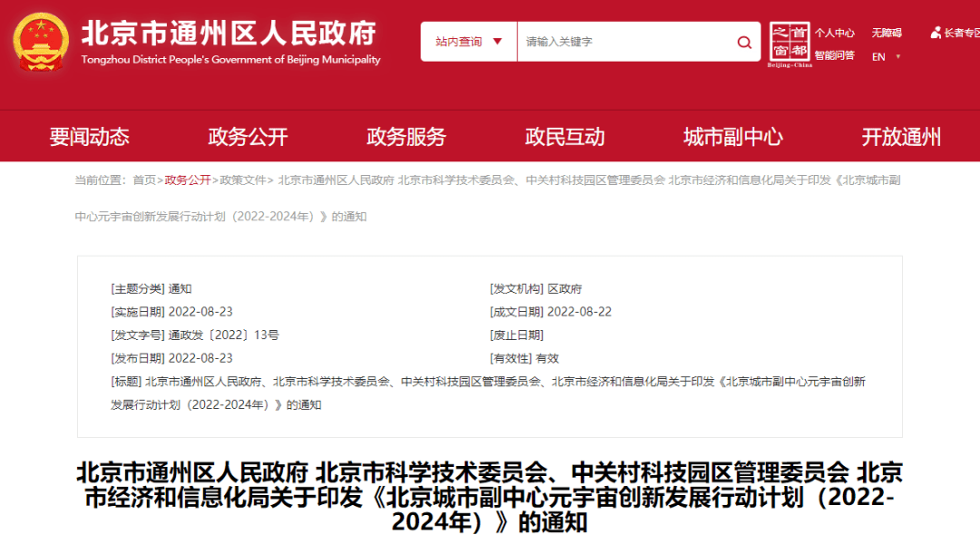Image resolution: width=980 pixels, height=544 pixels.
Task: Open the 开放通州 navigation item
Action: point(901,137)
